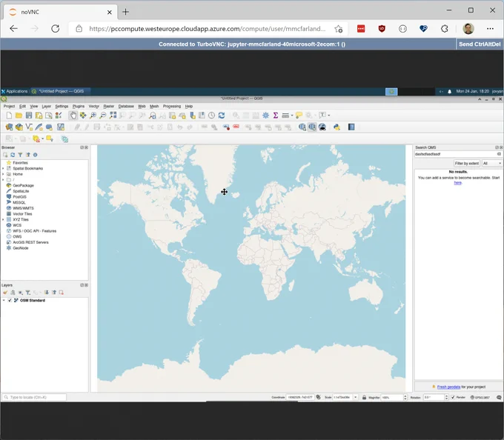Open the Raster menu
This screenshot has height=440, width=504.
point(109,107)
